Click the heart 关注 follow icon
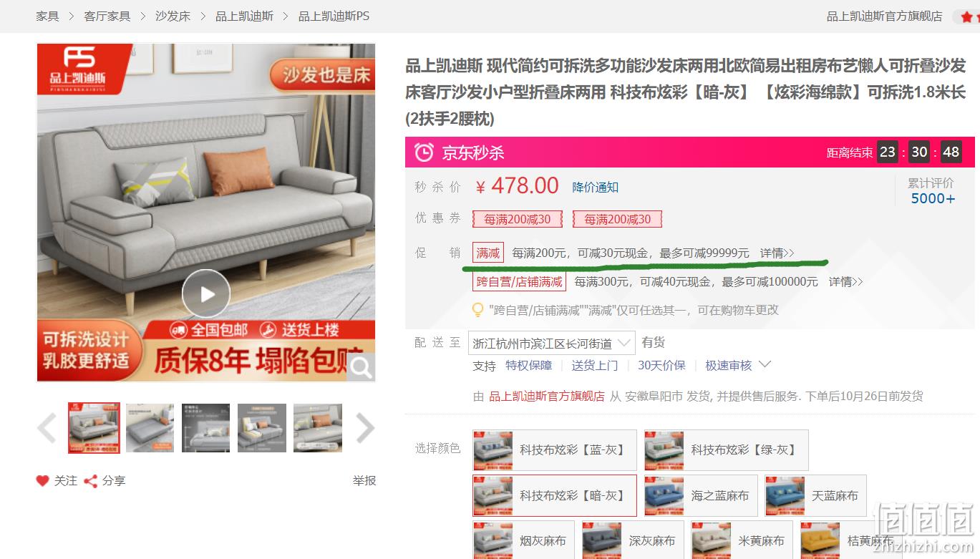Image resolution: width=980 pixels, height=559 pixels. click(x=43, y=481)
